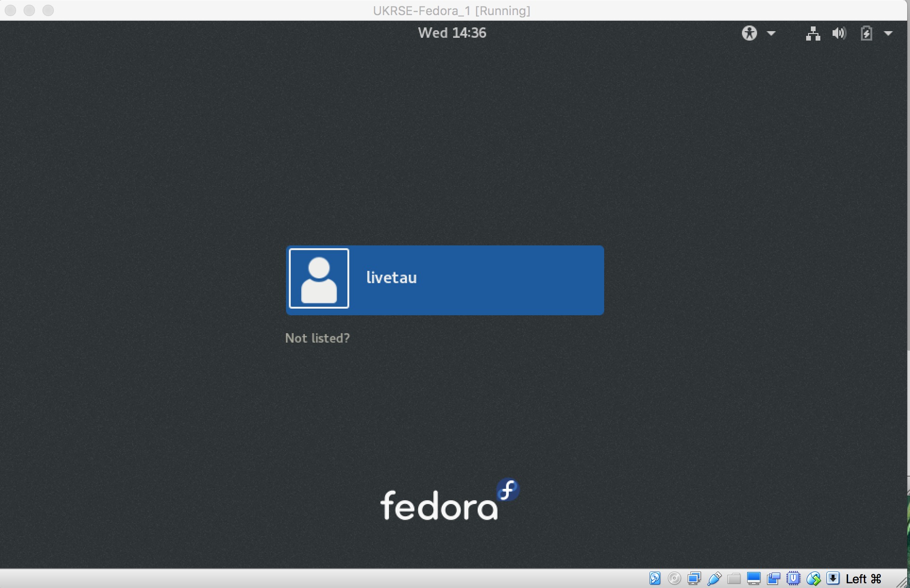Expand the accessibility menu arrow
The width and height of the screenshot is (910, 588).
771,33
